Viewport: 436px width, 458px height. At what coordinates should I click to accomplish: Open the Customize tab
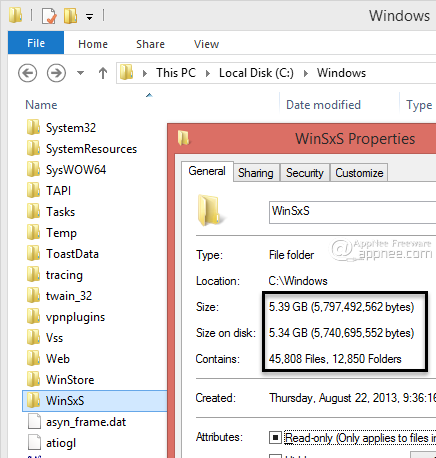pyautogui.click(x=359, y=173)
